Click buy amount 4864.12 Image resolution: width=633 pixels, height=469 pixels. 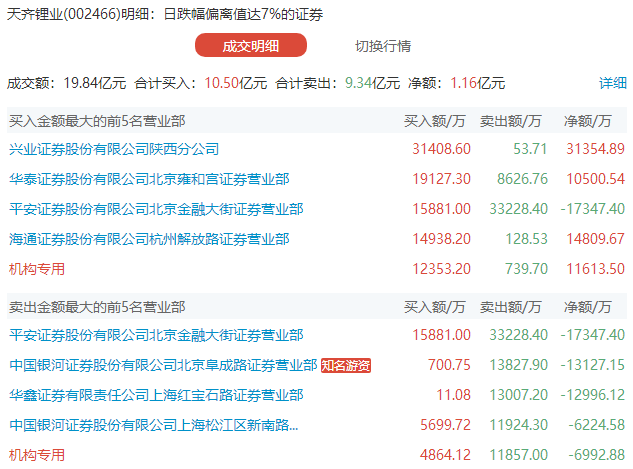coord(445,455)
